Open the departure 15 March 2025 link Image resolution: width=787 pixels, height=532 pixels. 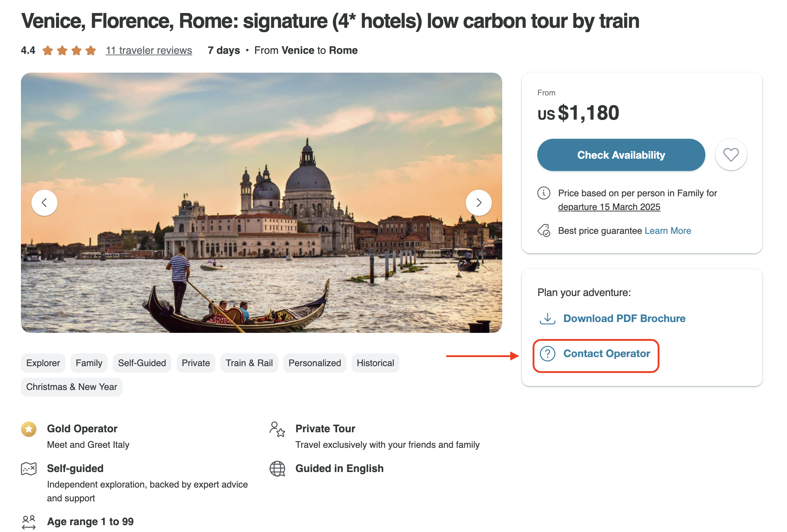[609, 207]
